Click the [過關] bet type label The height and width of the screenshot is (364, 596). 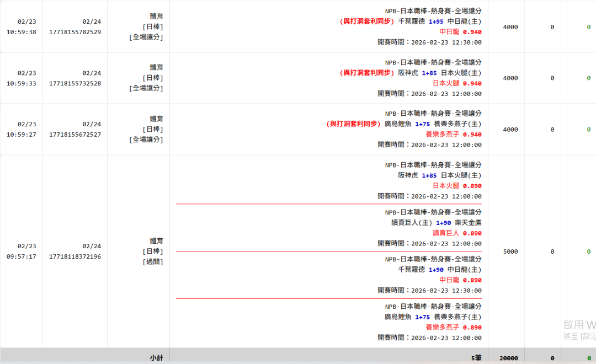(x=152, y=262)
